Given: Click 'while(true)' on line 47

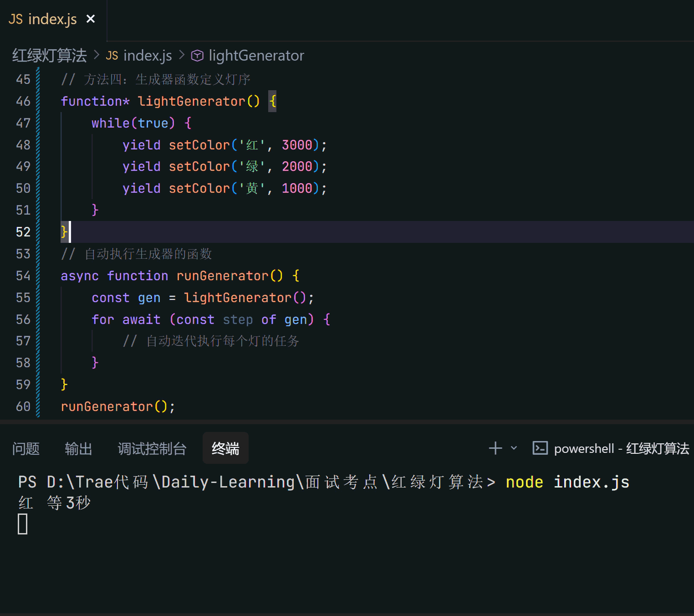Looking at the screenshot, I should [x=133, y=123].
